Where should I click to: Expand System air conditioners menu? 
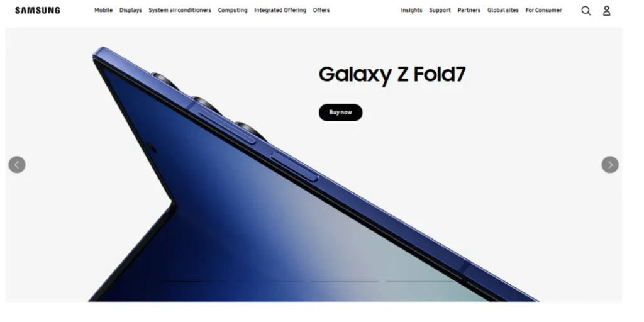coord(180,10)
